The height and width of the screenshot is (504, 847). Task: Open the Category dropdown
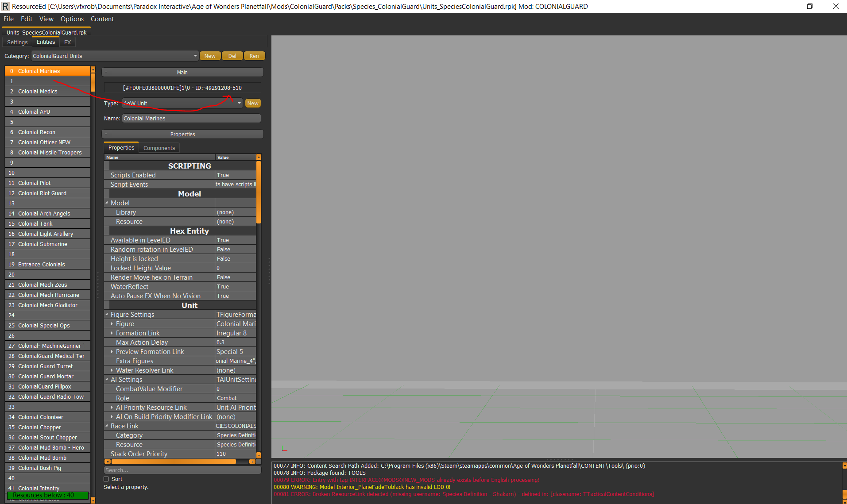[x=195, y=56]
